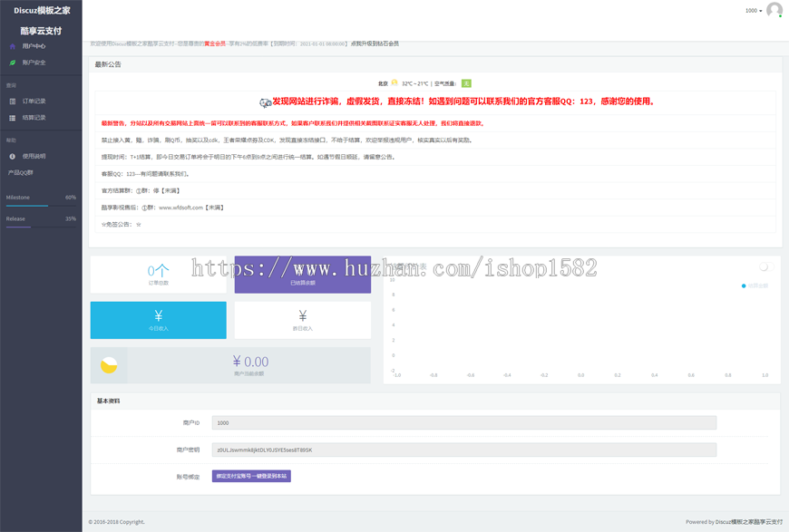Click the leaf icon beside 账户安全
Screen dimensions: 789x532
(13, 62)
